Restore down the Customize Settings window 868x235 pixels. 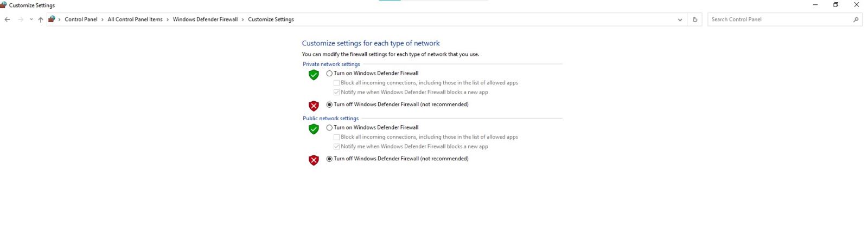coord(836,5)
